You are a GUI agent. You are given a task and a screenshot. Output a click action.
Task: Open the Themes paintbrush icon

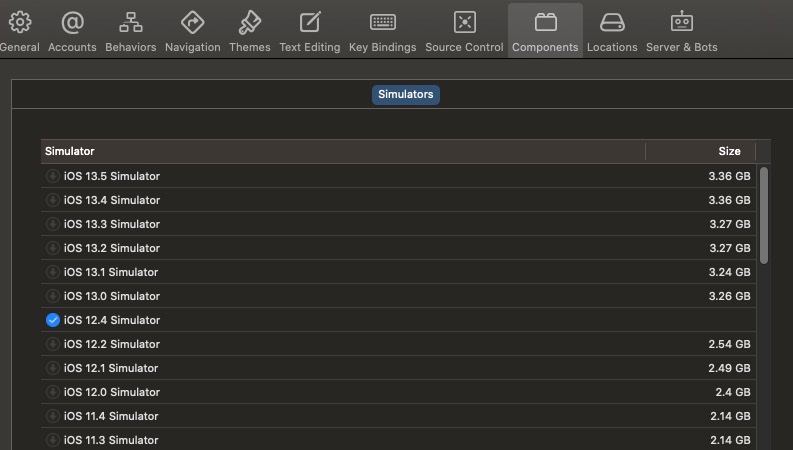coord(250,22)
